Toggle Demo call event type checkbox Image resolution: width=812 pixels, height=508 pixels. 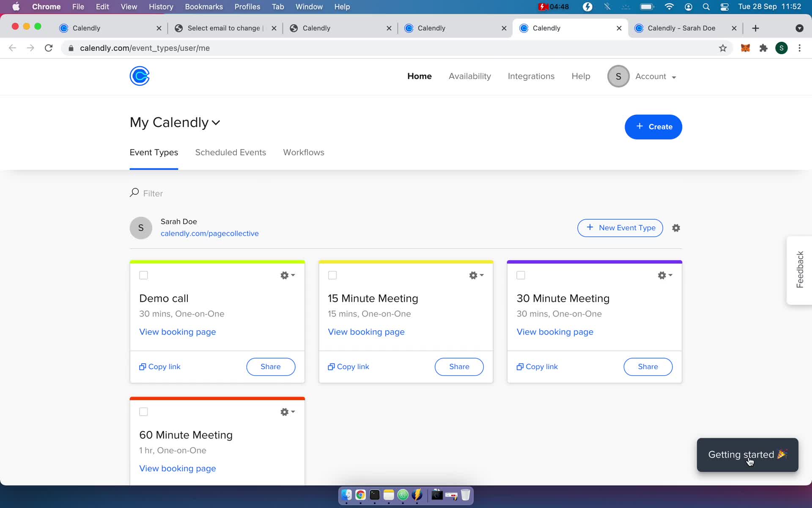[144, 275]
